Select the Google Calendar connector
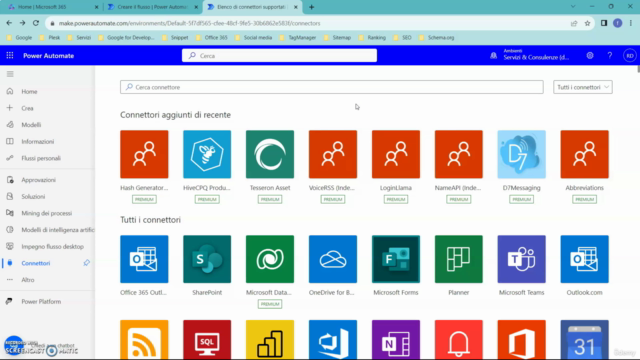Viewport: 640px width, 360px height. 584,340
